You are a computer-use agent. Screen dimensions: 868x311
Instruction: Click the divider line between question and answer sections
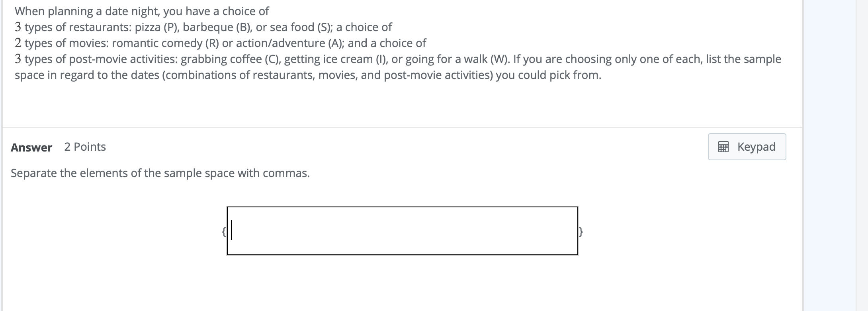click(398, 125)
